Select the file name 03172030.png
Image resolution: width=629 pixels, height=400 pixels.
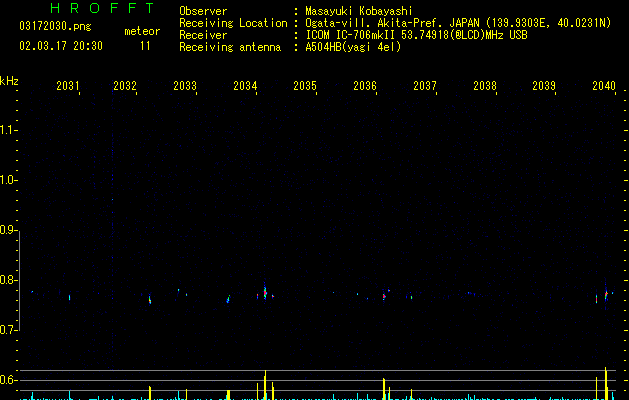[55, 26]
